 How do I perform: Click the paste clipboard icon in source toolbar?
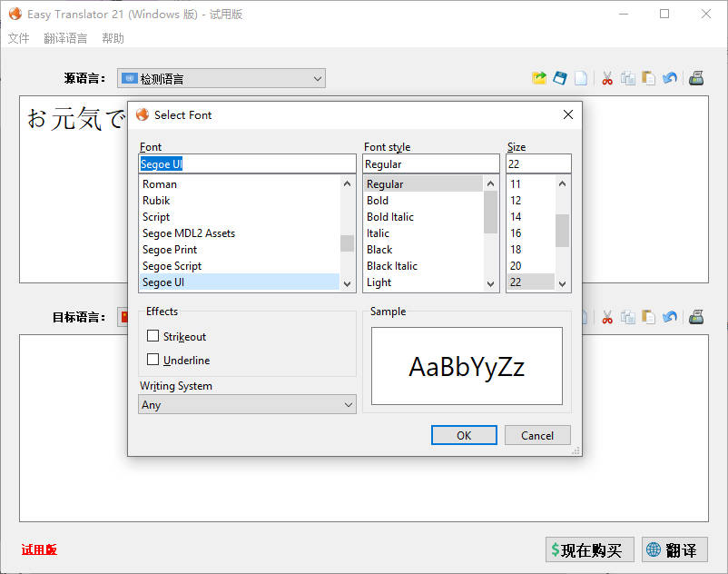(649, 78)
